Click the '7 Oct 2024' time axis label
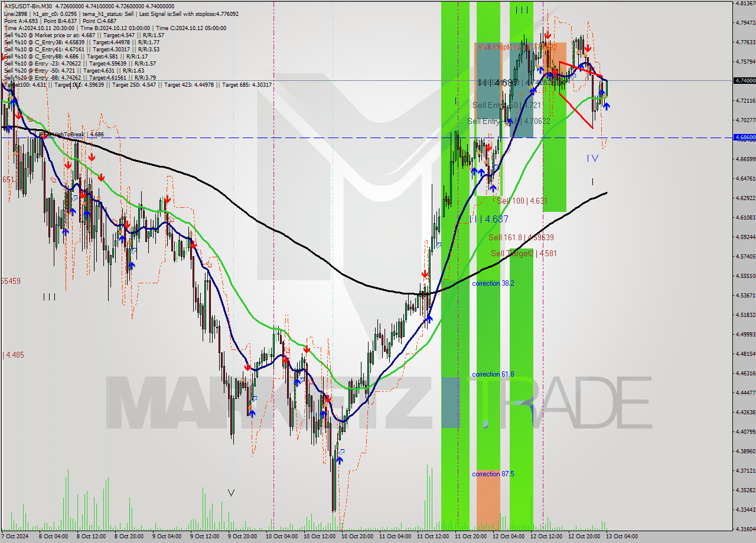 click(x=14, y=537)
